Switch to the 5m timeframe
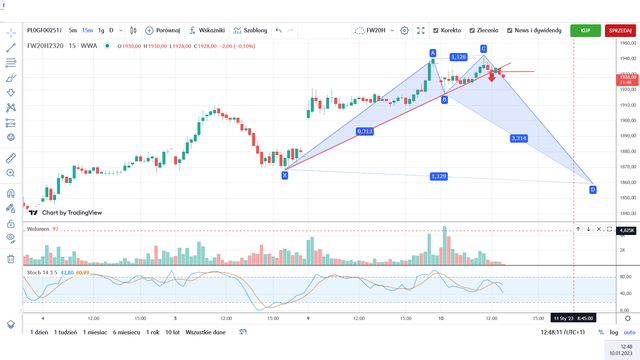 pos(73,31)
